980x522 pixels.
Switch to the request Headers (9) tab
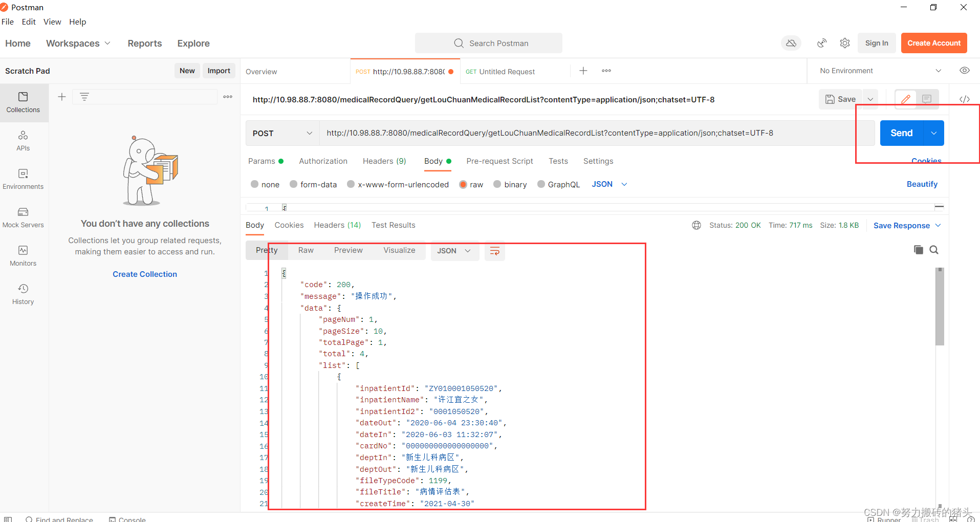(x=384, y=161)
